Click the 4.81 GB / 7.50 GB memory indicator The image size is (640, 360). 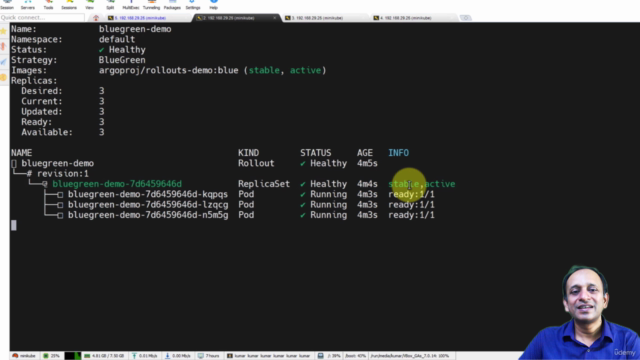(x=104, y=356)
